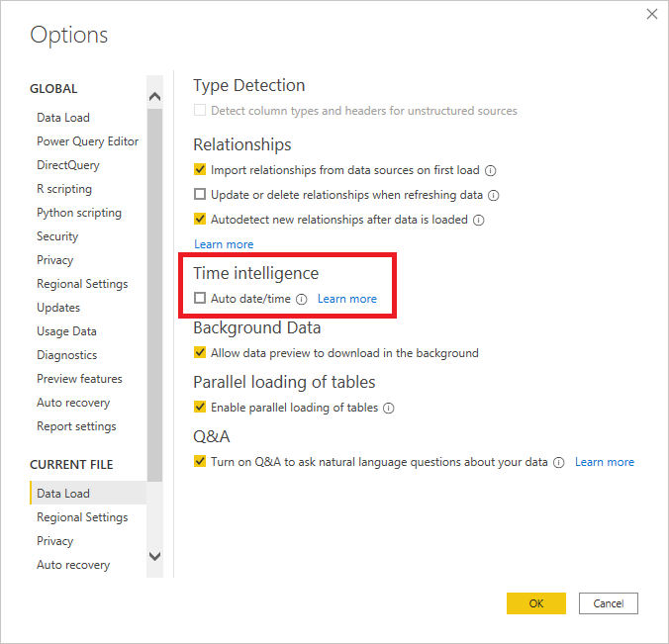The height and width of the screenshot is (644, 669).
Task: Click info icon beside Enable parallel loading
Action: pyautogui.click(x=388, y=409)
